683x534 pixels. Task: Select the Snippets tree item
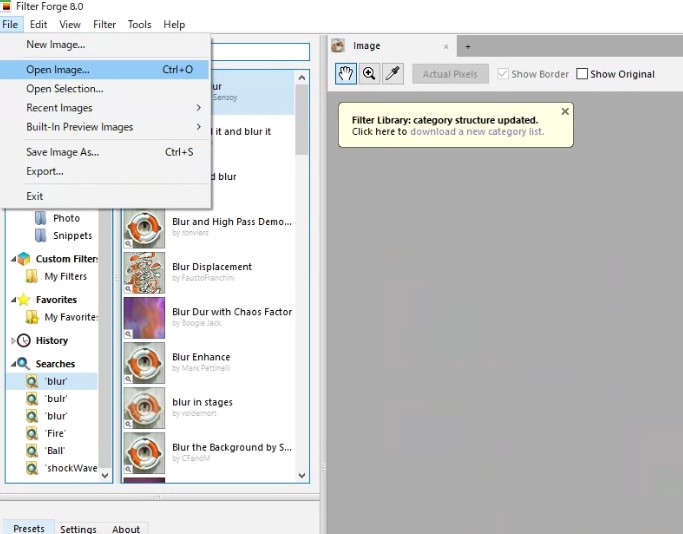(73, 236)
